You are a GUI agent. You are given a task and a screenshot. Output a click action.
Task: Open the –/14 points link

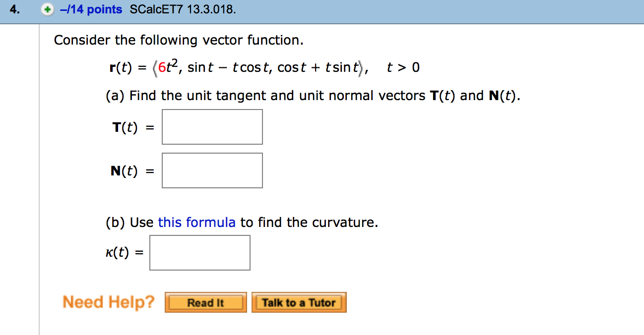[x=90, y=10]
